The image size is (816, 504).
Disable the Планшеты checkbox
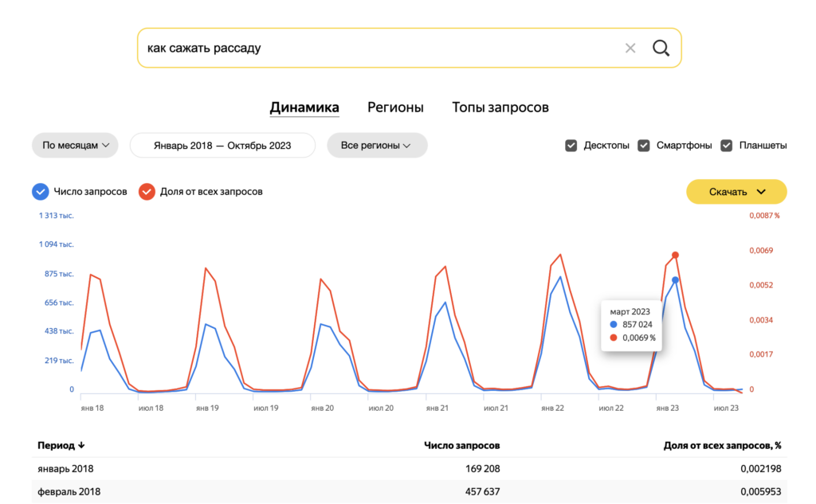tap(726, 146)
